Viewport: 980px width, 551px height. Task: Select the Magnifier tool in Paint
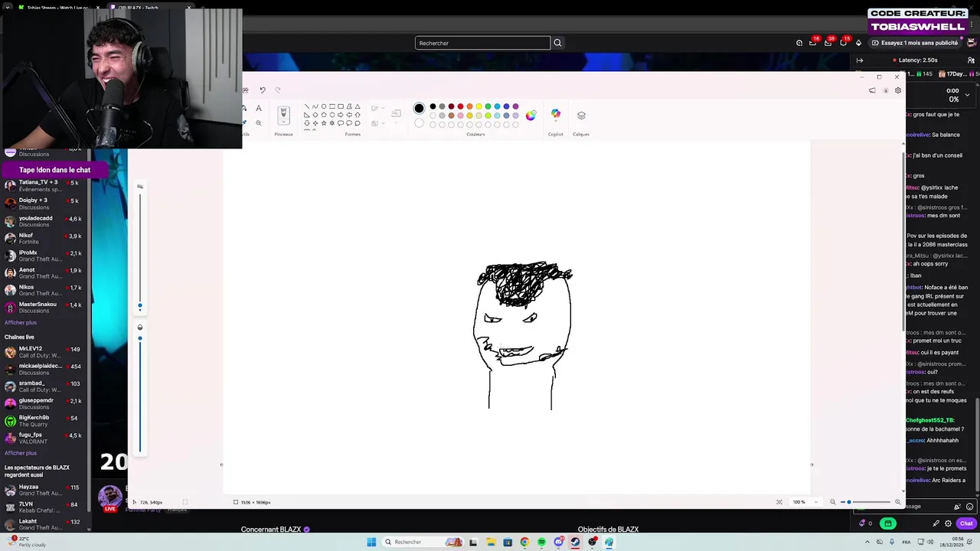coord(259,122)
